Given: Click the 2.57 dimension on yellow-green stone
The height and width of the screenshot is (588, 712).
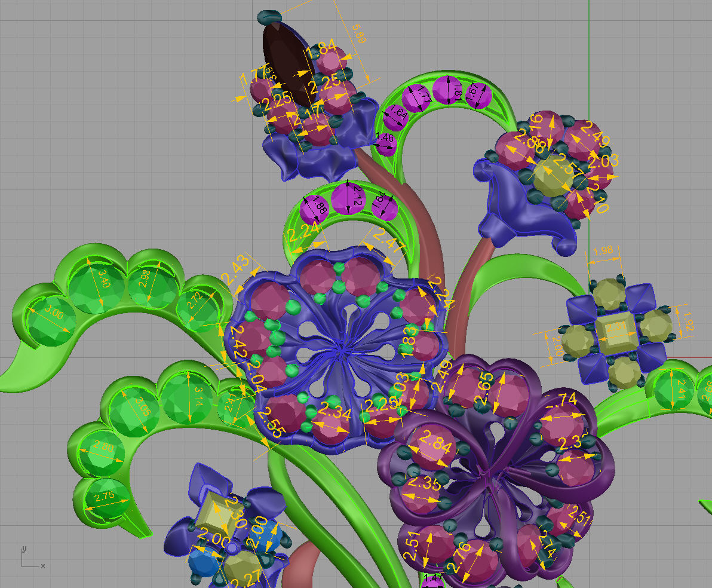Looking at the screenshot, I should click(569, 165).
